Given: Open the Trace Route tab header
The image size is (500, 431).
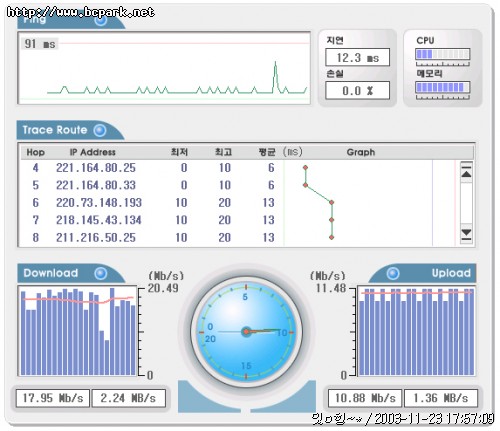Looking at the screenshot, I should pos(70,130).
